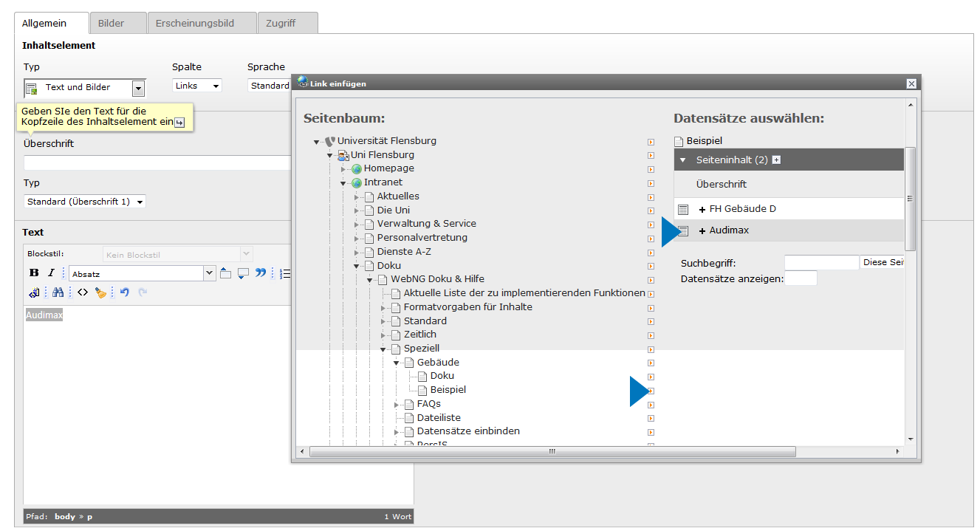The height and width of the screenshot is (531, 980).
Task: Toggle bold formatting in the text editor
Action: click(x=34, y=273)
